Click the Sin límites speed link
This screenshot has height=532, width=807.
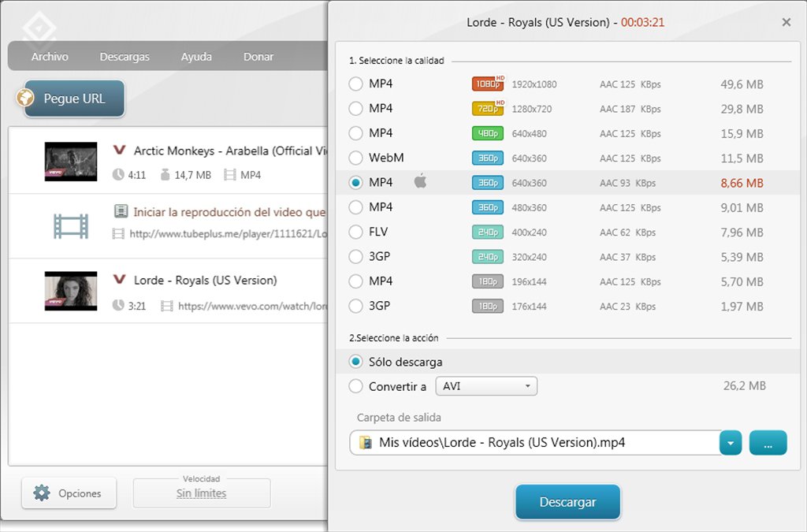pyautogui.click(x=201, y=493)
